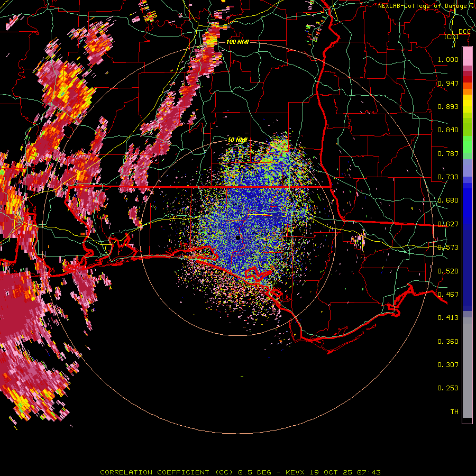Click the 50 NMI range ring label
The width and height of the screenshot is (476, 476).
coord(237,140)
